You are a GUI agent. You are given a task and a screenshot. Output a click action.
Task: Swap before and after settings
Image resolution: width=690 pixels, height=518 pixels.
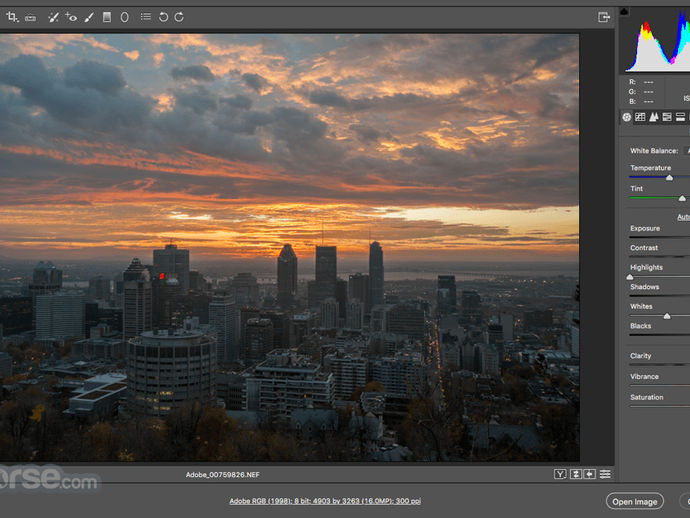tap(576, 474)
